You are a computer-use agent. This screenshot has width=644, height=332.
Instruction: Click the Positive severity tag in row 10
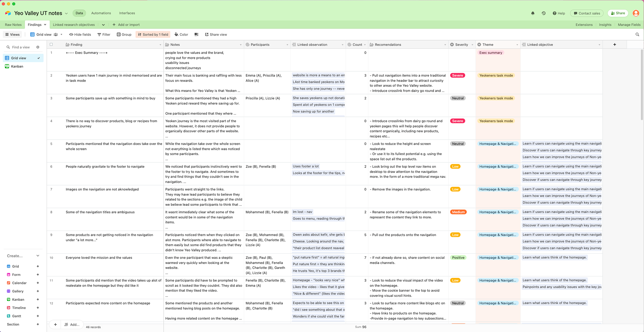(458, 258)
